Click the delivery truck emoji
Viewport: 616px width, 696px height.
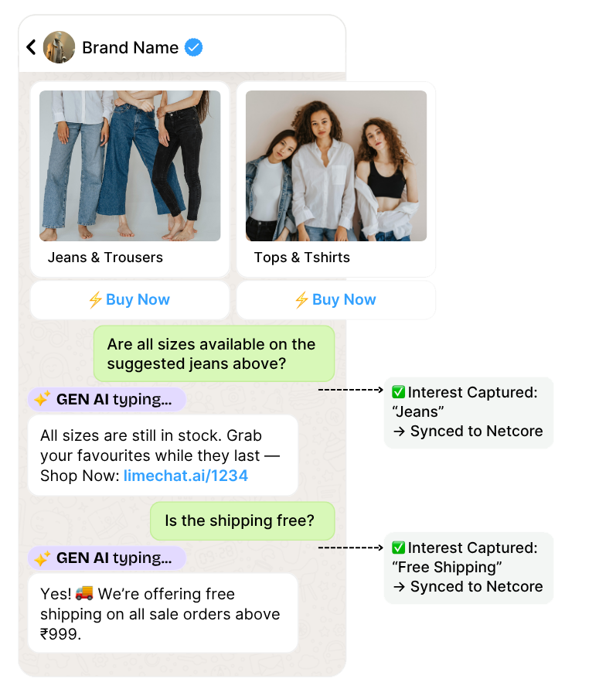click(84, 593)
